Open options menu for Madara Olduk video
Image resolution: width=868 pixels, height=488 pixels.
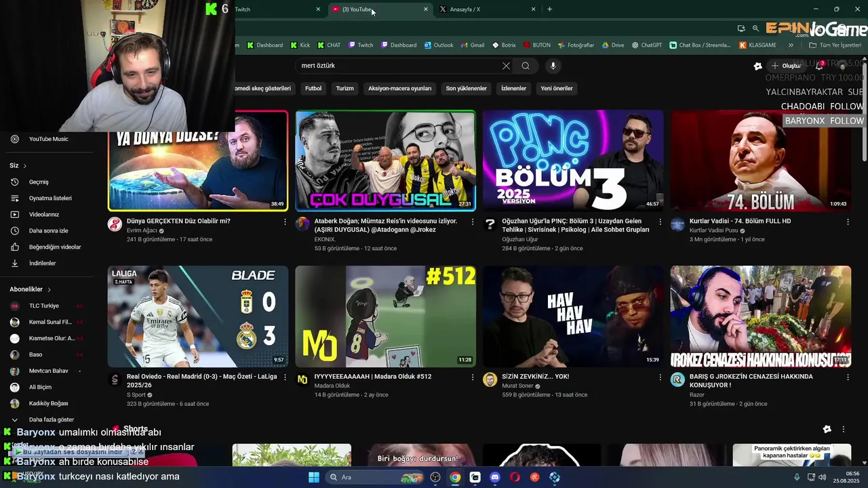[x=473, y=377]
